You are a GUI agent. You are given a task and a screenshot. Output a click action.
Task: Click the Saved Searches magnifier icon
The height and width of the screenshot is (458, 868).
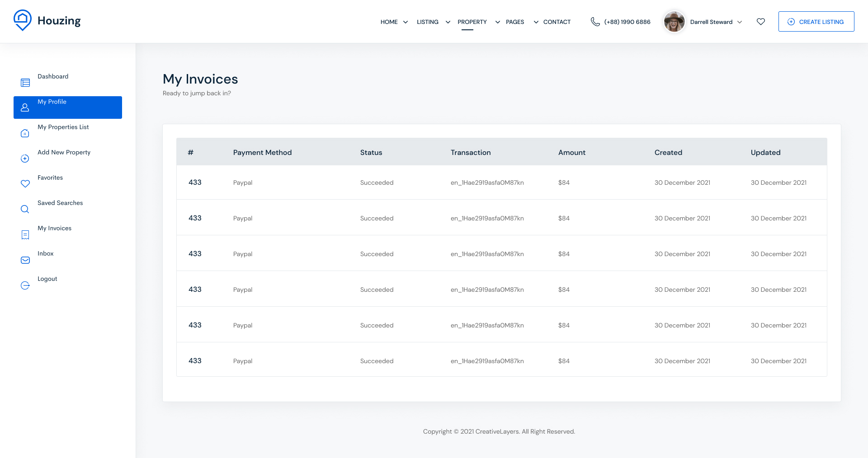[x=25, y=209]
